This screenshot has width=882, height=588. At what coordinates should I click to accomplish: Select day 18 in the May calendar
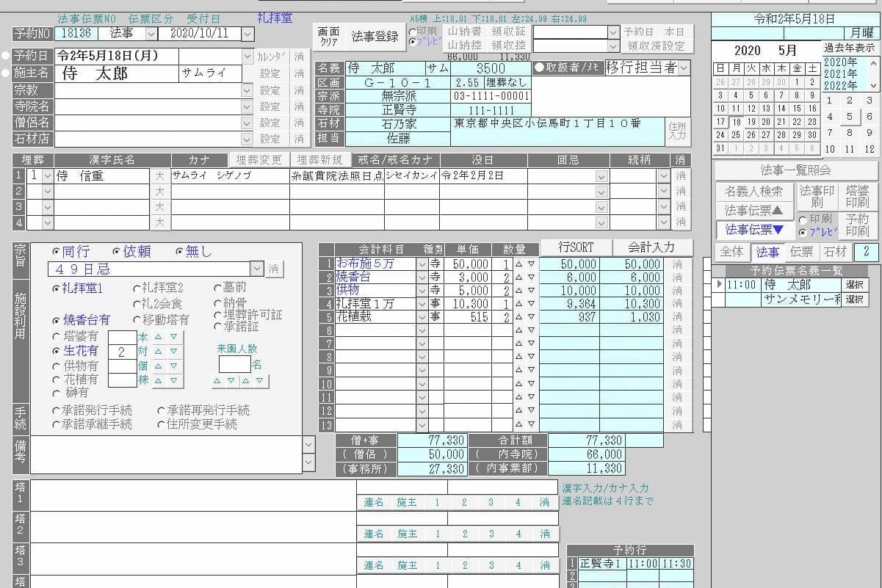coord(735,122)
